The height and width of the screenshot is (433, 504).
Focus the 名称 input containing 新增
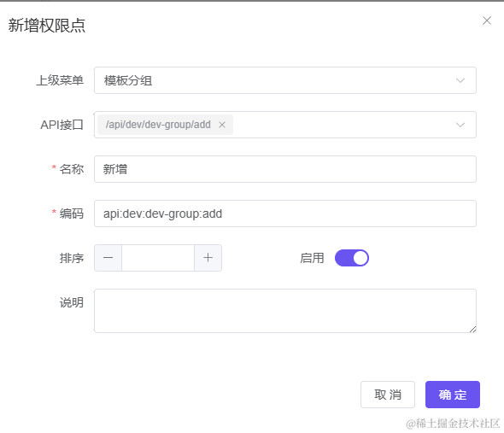(x=285, y=169)
